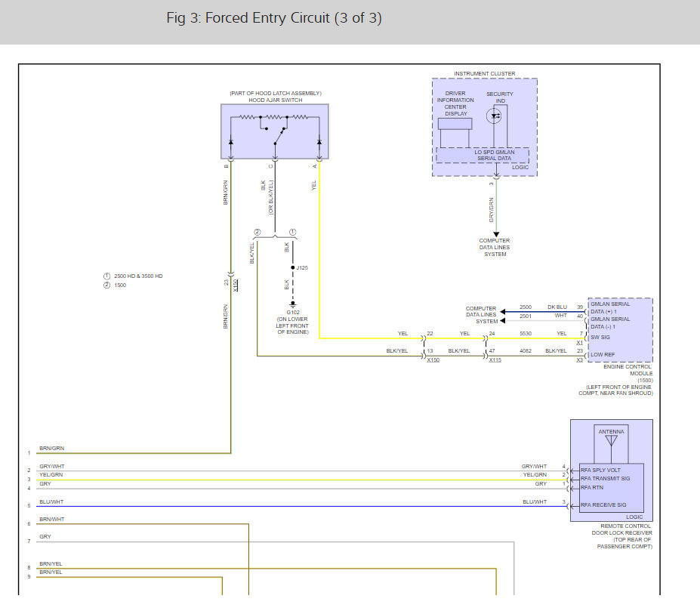Click the DK BLU wire label
Screen dimensions: 700x611
click(x=557, y=307)
